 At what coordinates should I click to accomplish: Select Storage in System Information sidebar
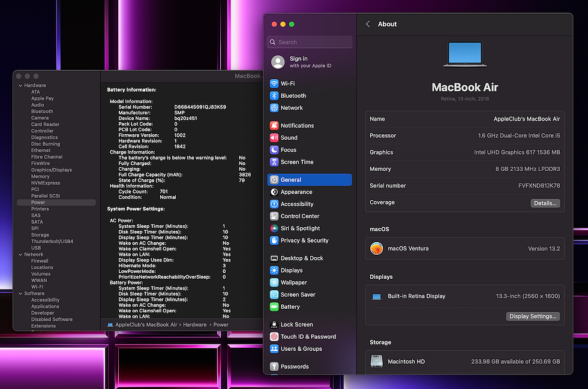pos(40,235)
